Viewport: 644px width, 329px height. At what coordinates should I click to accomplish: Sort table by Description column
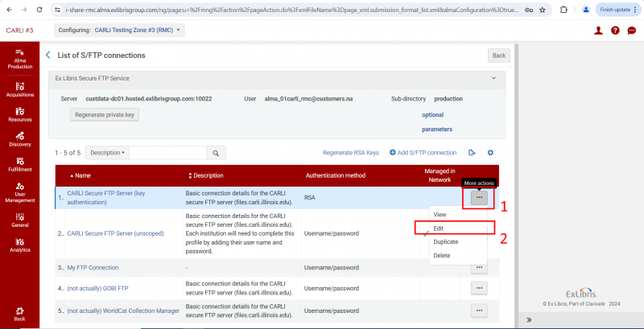[x=206, y=175]
